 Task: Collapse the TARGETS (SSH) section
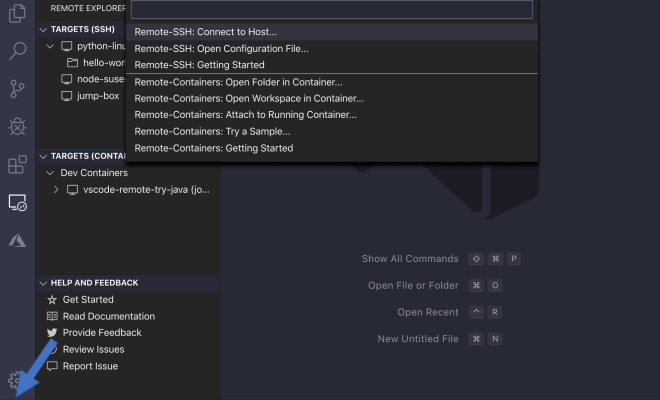[43, 29]
